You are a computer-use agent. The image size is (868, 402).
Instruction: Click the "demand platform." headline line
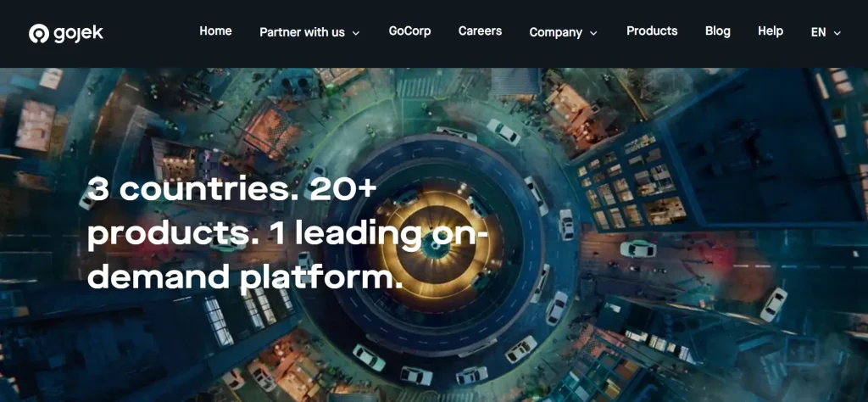(245, 276)
